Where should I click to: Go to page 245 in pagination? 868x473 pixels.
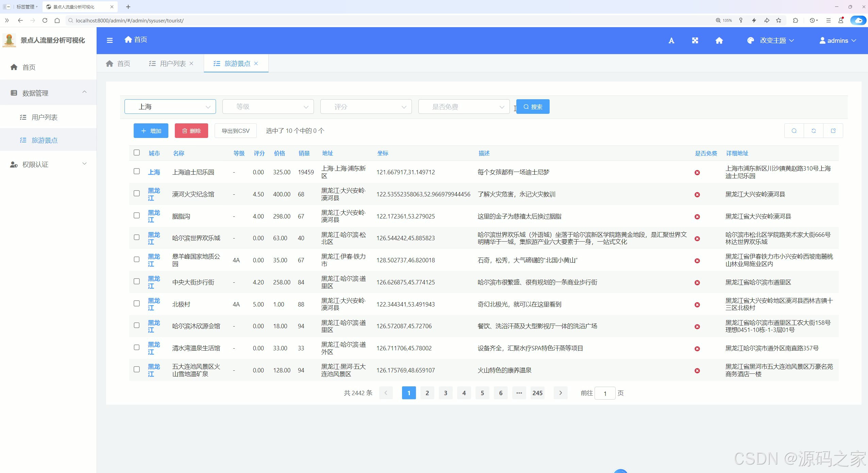537,393
